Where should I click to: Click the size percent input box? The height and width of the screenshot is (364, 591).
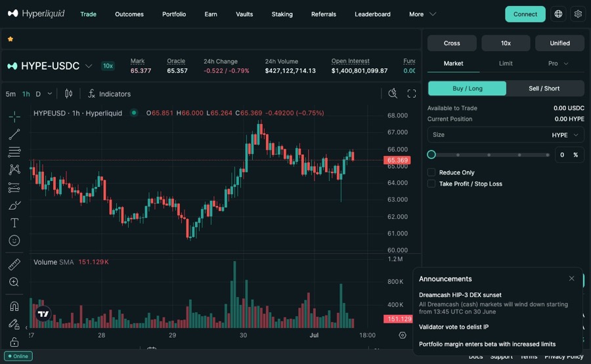pos(569,155)
